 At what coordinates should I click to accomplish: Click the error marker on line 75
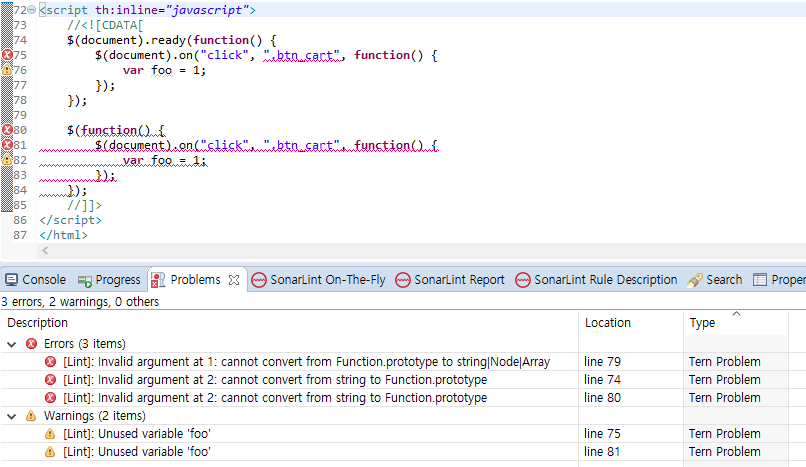[7, 55]
